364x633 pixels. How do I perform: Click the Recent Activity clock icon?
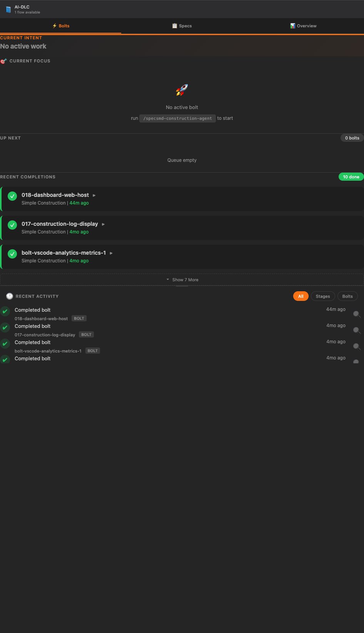tap(9, 296)
